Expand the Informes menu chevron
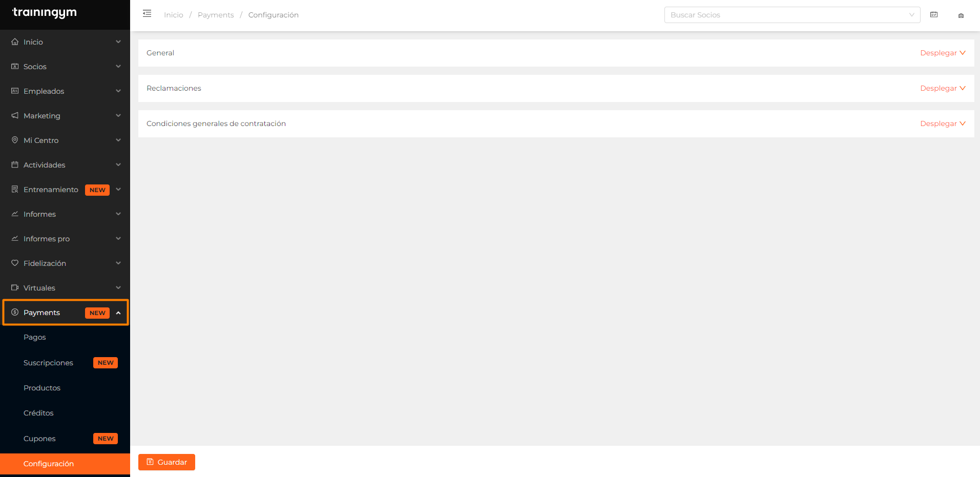980x477 pixels. [118, 214]
